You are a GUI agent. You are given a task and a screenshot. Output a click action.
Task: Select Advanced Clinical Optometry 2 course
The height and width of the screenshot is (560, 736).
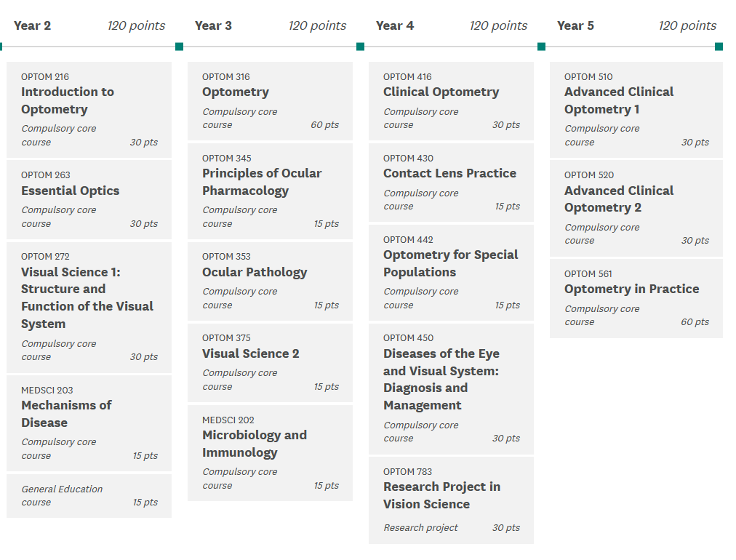(636, 207)
